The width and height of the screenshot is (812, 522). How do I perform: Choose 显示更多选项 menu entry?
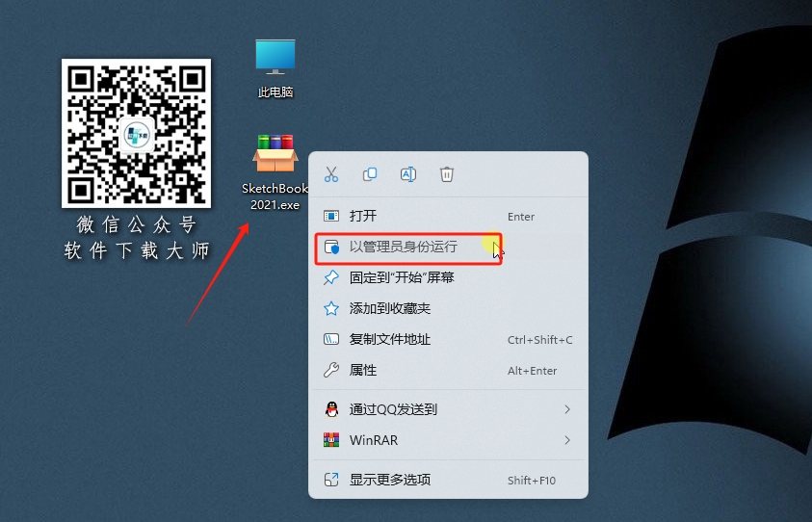point(448,480)
